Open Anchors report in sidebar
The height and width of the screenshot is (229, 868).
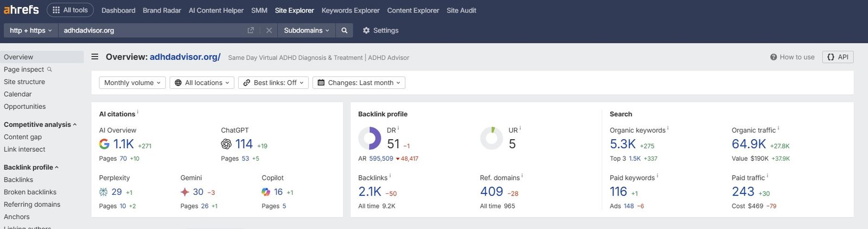17,217
